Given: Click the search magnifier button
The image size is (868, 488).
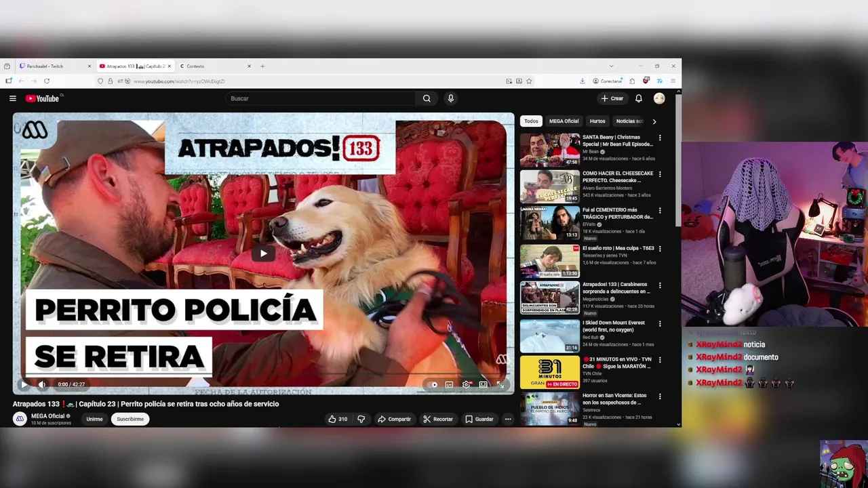Looking at the screenshot, I should 427,98.
